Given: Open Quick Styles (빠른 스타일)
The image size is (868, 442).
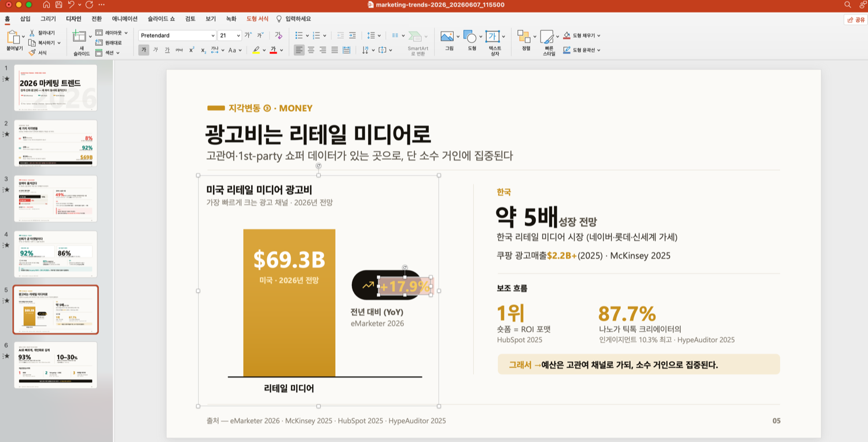Looking at the screenshot, I should click(547, 38).
